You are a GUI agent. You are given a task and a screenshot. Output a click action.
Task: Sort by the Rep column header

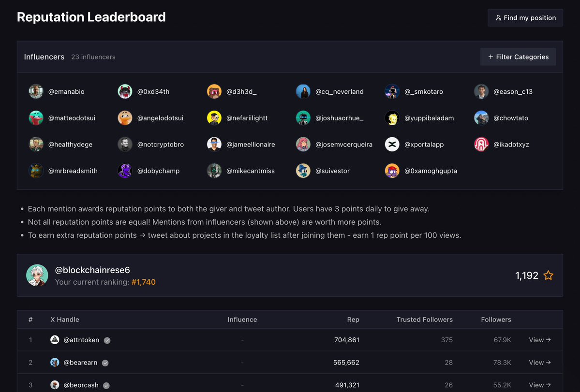coord(353,319)
